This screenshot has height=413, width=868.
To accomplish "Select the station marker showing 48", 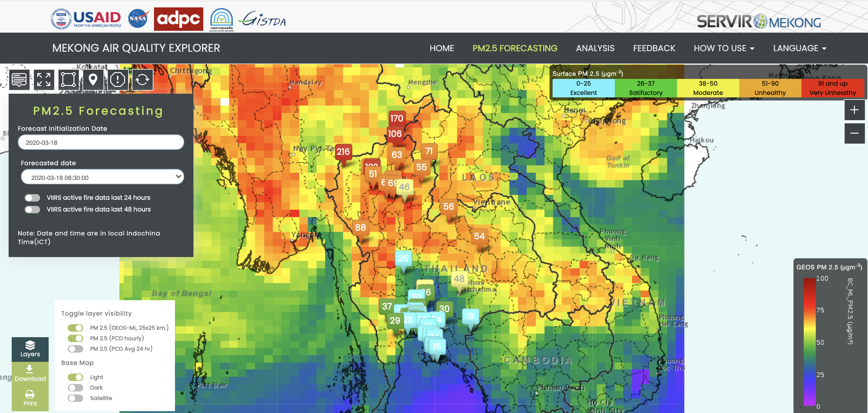I will click(459, 279).
